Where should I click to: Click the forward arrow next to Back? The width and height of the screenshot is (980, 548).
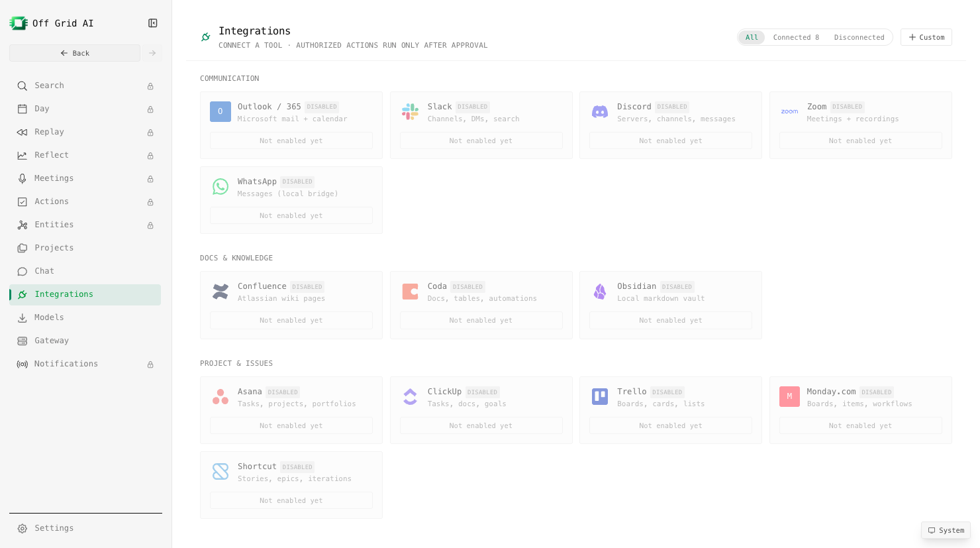[x=152, y=53]
